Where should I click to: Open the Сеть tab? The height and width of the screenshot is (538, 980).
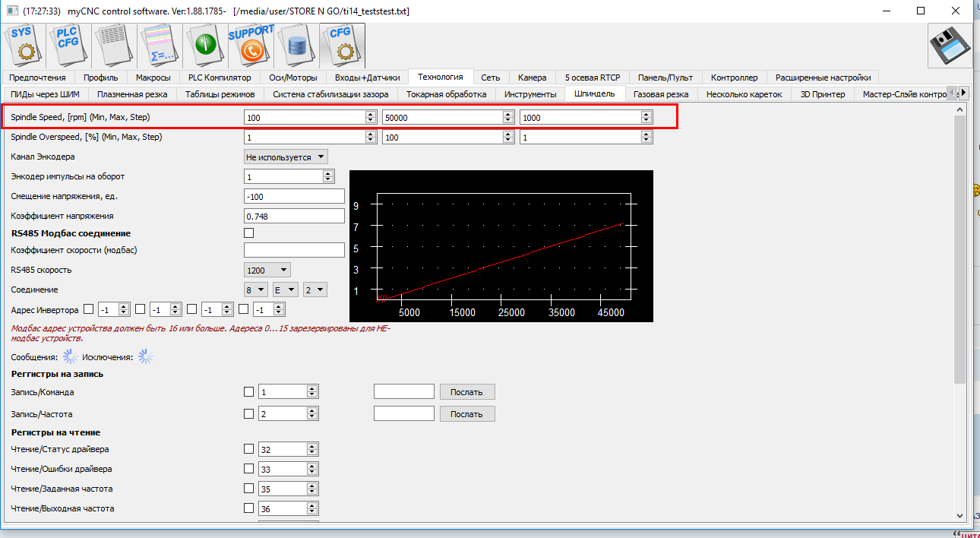click(490, 78)
